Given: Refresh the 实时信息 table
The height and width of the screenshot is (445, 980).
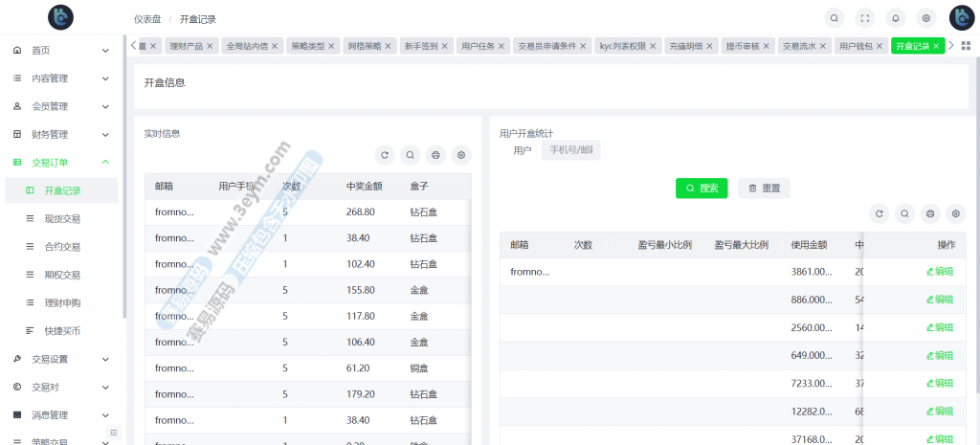Looking at the screenshot, I should pos(385,155).
